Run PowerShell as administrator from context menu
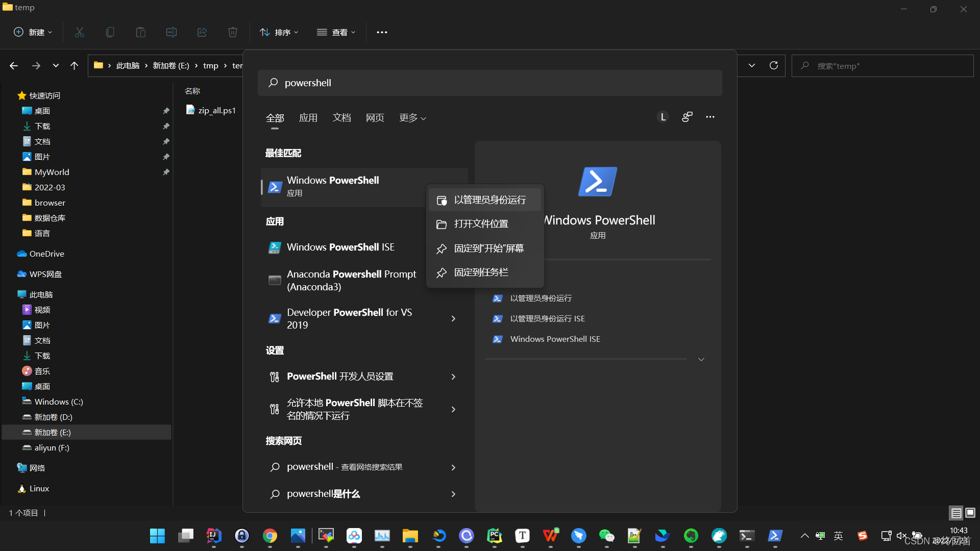Screen dimensions: 980x551 [x=484, y=200]
